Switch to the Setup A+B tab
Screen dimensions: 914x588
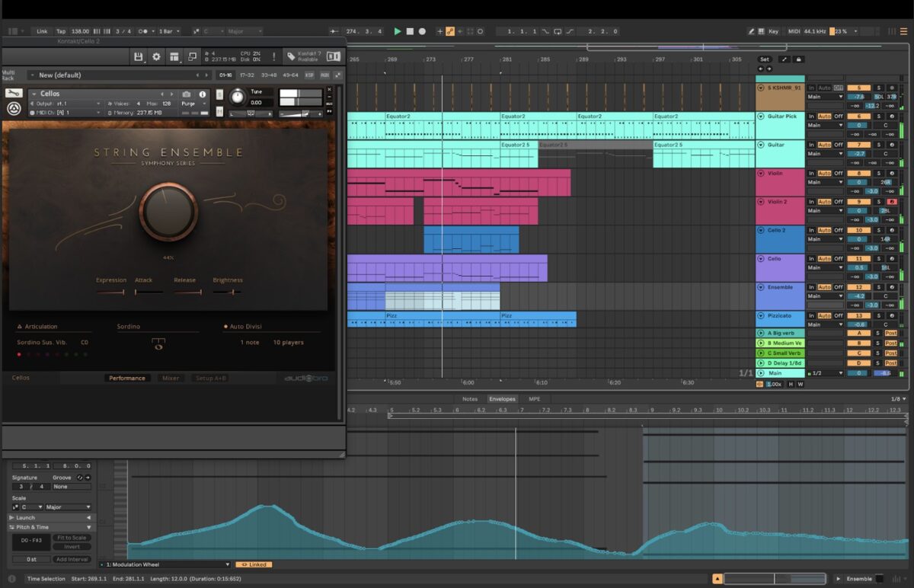pyautogui.click(x=210, y=378)
